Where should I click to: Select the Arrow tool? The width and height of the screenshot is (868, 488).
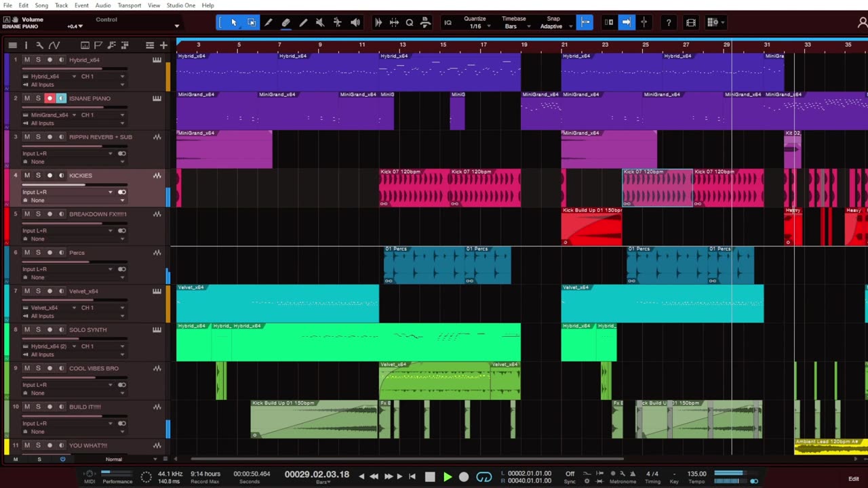coord(234,22)
